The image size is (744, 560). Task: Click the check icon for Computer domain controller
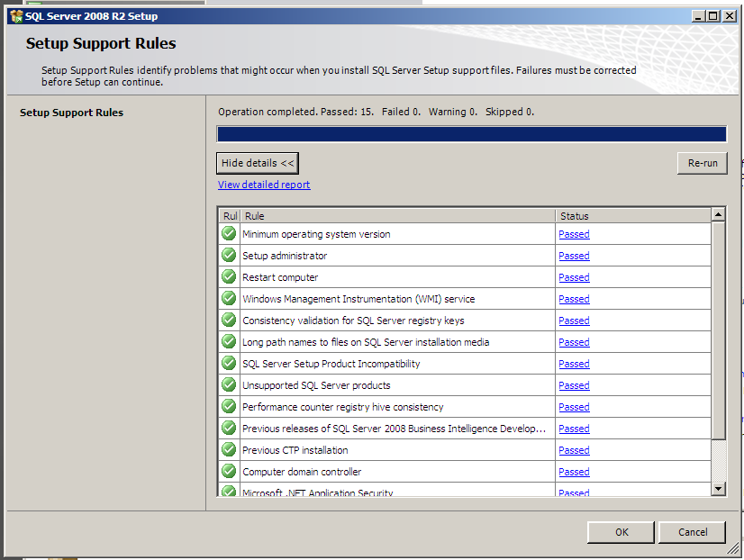click(229, 471)
